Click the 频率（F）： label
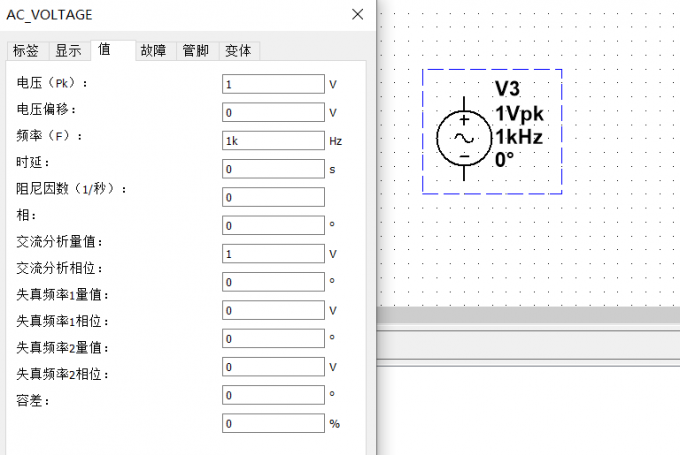Viewport: 680px width, 455px height. (x=49, y=136)
